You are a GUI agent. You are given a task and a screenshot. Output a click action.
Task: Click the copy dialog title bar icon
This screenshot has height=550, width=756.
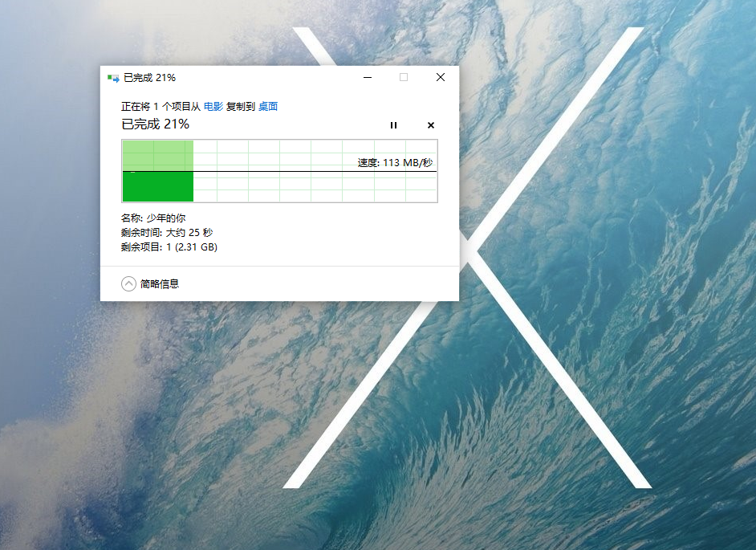coord(113,78)
